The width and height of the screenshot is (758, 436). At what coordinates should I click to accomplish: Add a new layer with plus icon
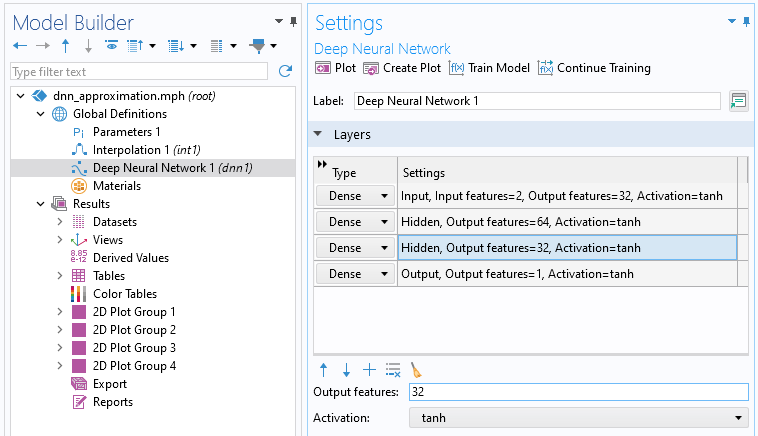(369, 370)
